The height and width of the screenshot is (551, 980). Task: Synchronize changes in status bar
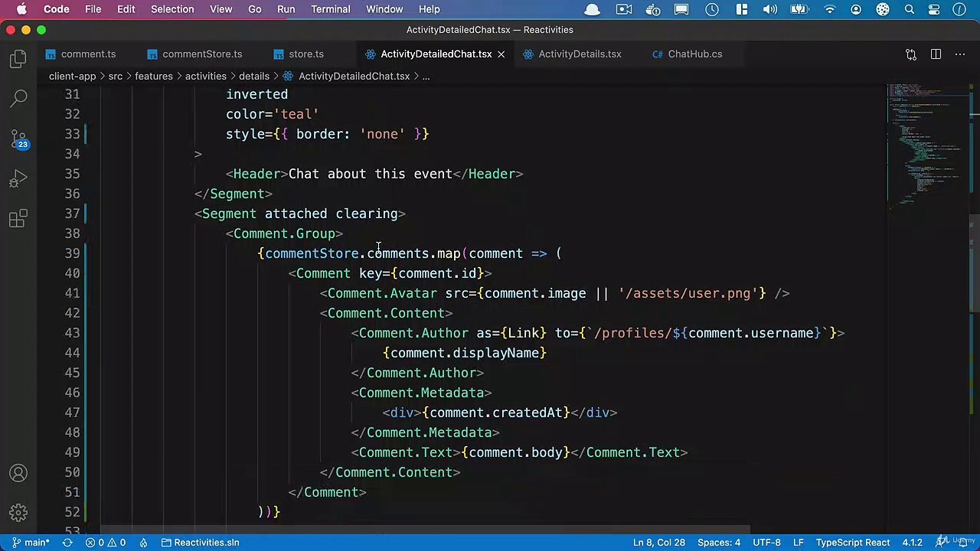click(x=67, y=543)
